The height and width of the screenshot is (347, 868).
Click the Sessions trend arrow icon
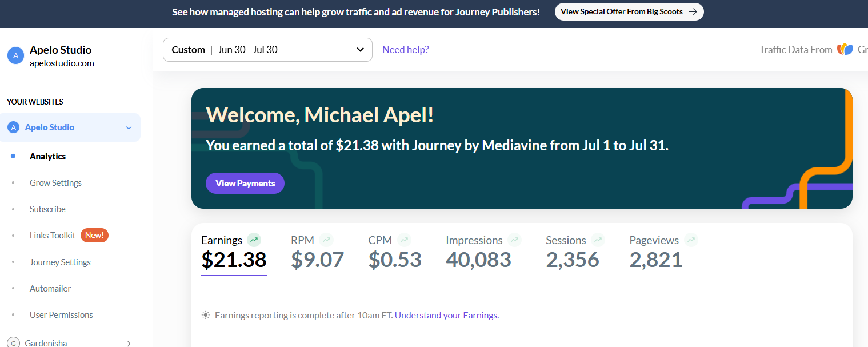(x=598, y=240)
